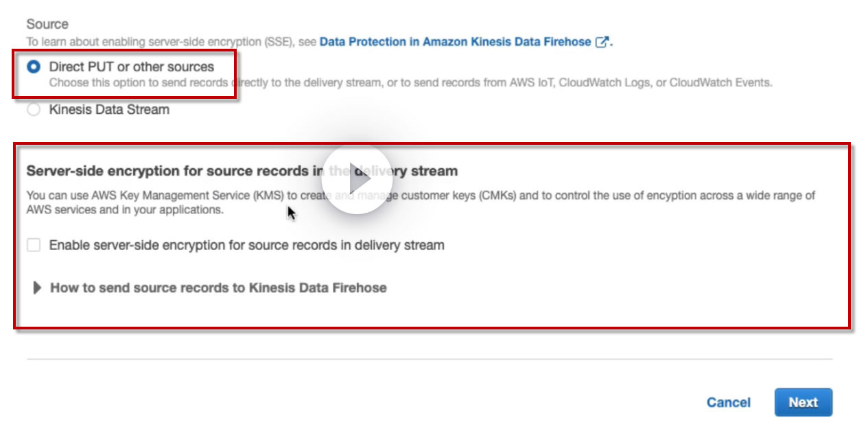The width and height of the screenshot is (868, 431).
Task: Click the Direct PUT or other sources label
Action: point(131,67)
